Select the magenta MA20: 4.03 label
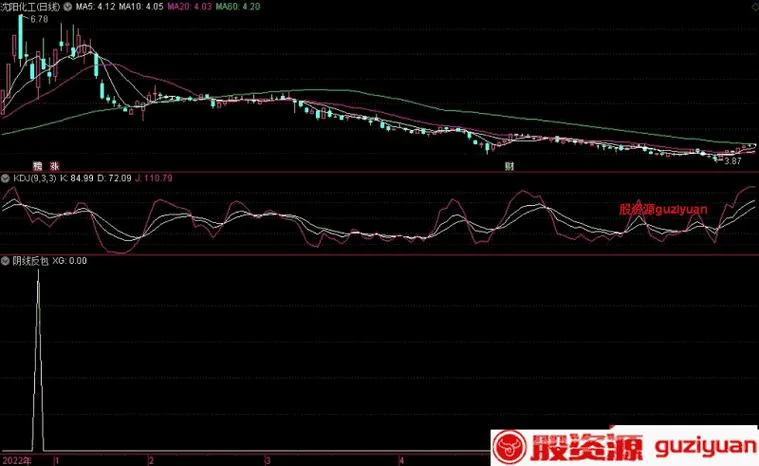This screenshot has height=466, width=759. coord(190,7)
